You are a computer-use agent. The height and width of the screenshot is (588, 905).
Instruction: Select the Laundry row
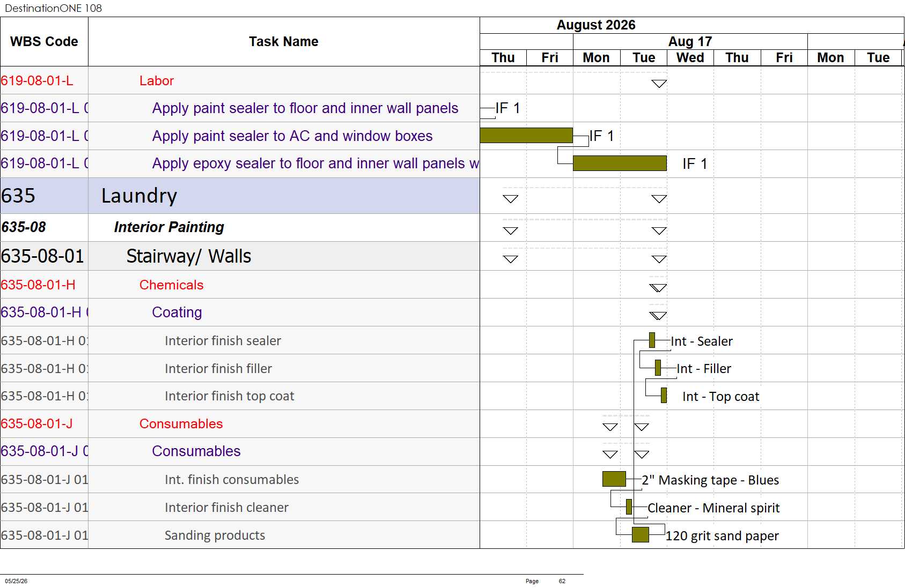240,196
